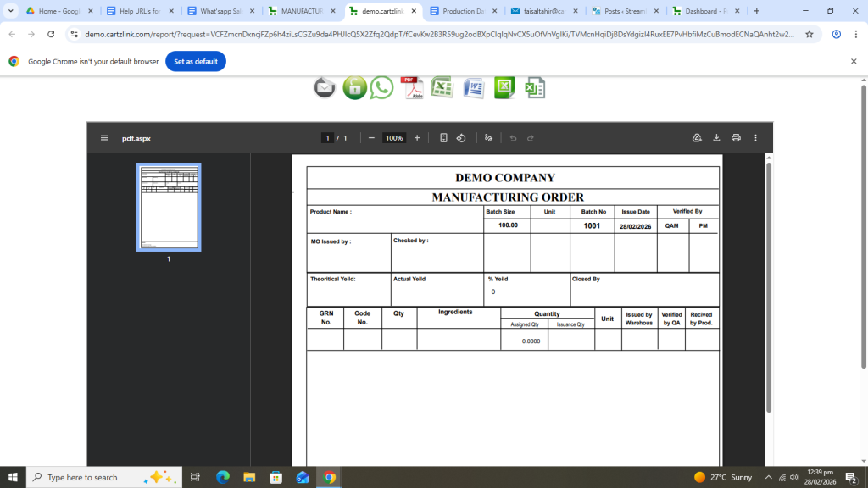Toggle the PDF draw annotation tool
Viewport: 868px width, 488px height.
488,138
